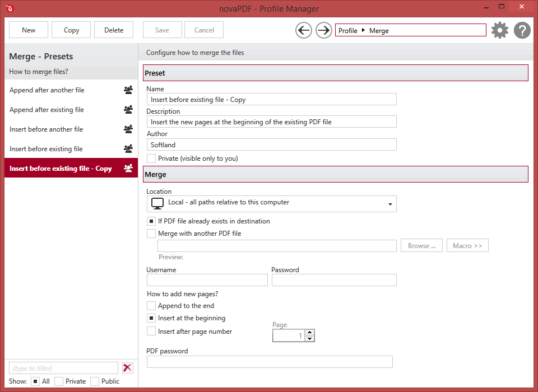This screenshot has height=392, width=538.
Task: Create a New preset
Action: [29, 30]
